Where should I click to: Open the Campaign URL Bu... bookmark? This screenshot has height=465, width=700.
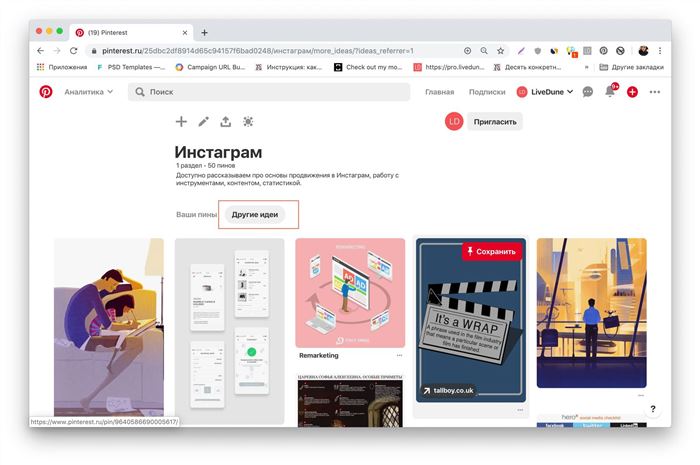pos(210,67)
